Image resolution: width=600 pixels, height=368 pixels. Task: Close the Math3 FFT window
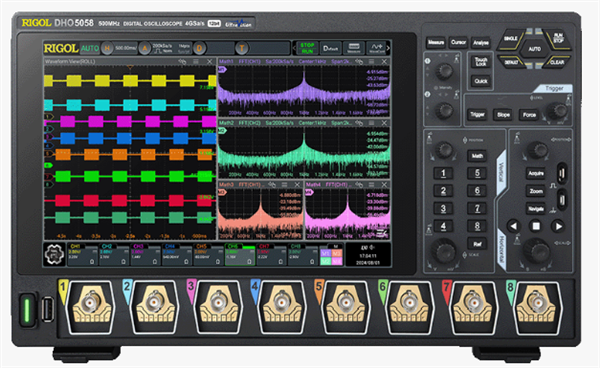coord(297,184)
